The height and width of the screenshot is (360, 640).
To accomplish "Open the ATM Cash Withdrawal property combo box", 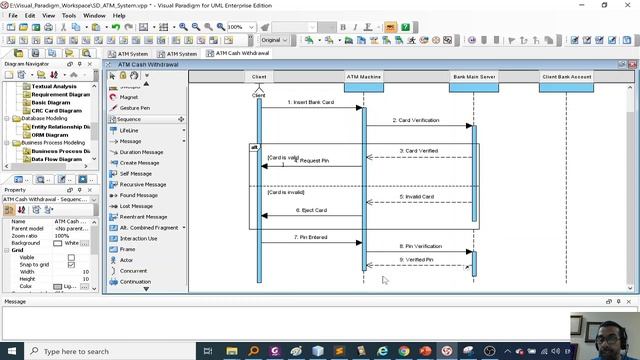I will tap(50, 199).
